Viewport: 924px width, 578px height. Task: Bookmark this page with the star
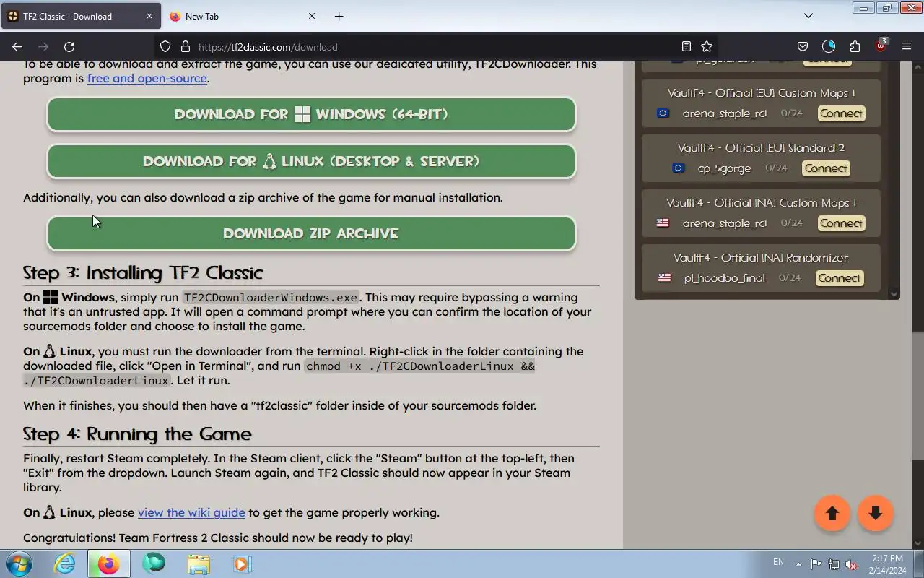(707, 47)
